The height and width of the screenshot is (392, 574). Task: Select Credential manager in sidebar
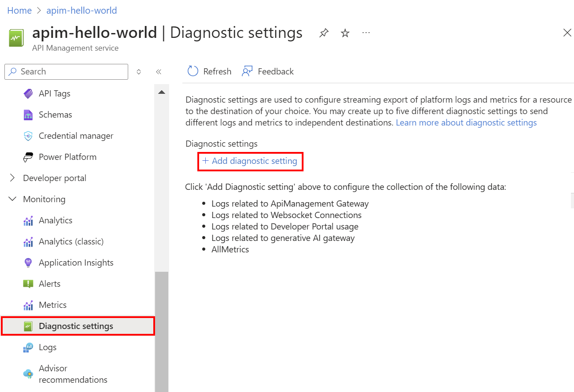click(x=76, y=136)
